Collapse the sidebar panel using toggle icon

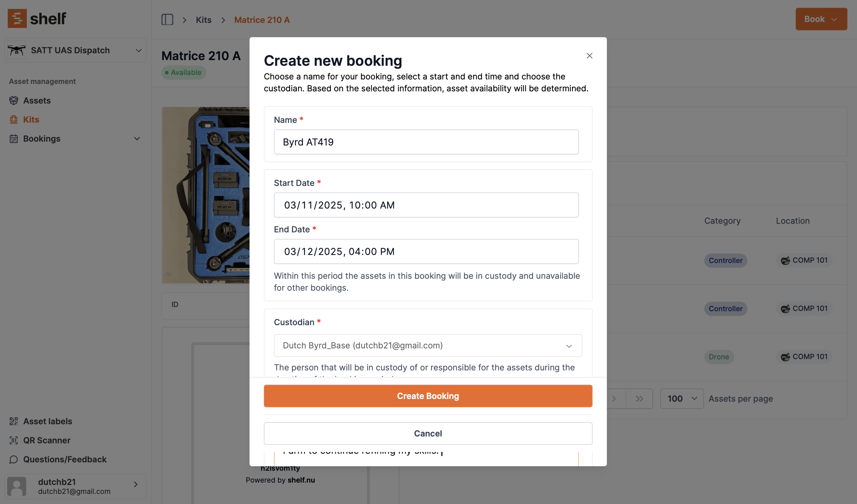[167, 20]
